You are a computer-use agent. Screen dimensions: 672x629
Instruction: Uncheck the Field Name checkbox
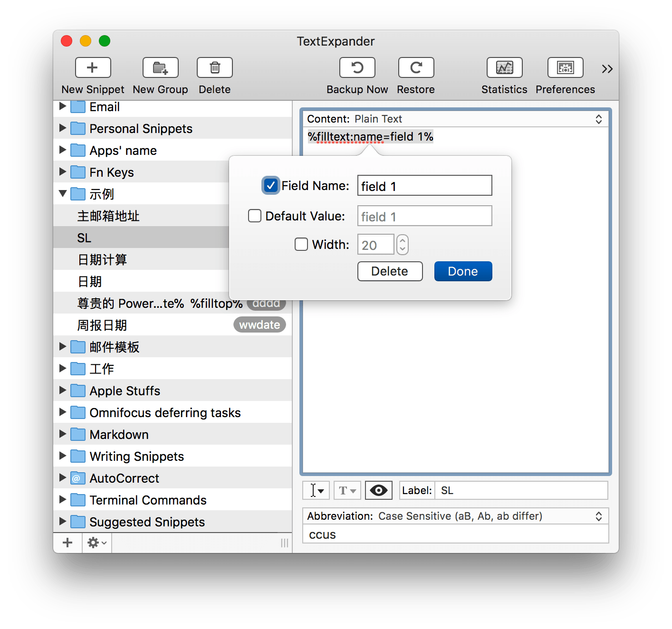pos(270,185)
